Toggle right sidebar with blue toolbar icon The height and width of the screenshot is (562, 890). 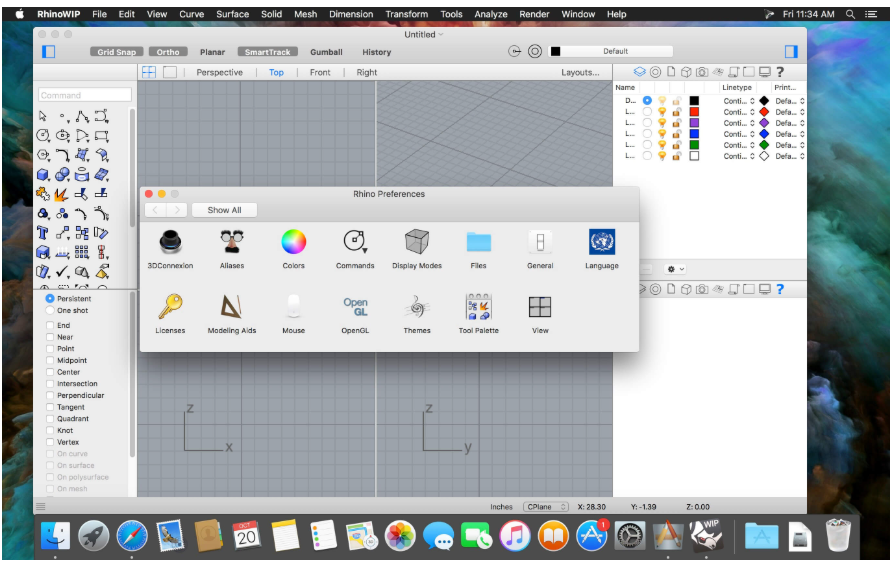791,52
